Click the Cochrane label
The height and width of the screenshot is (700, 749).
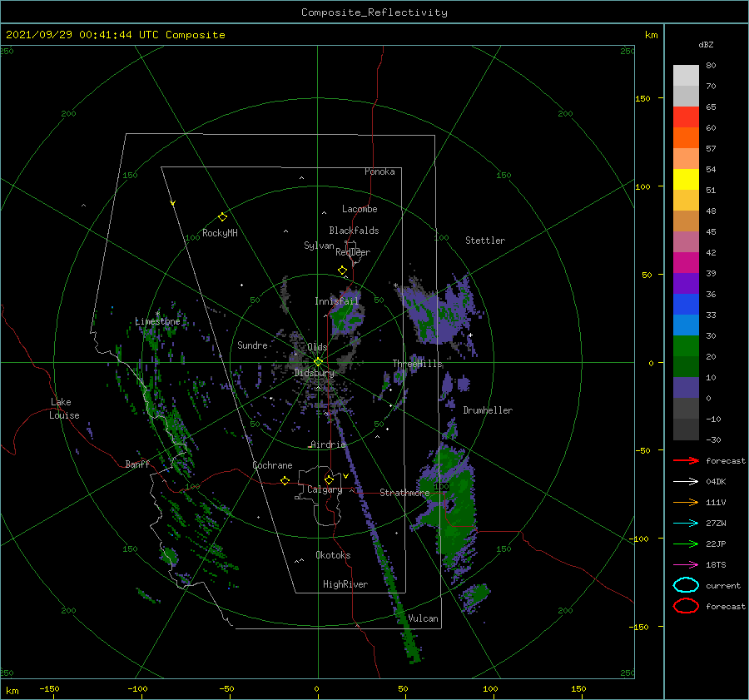272,465
